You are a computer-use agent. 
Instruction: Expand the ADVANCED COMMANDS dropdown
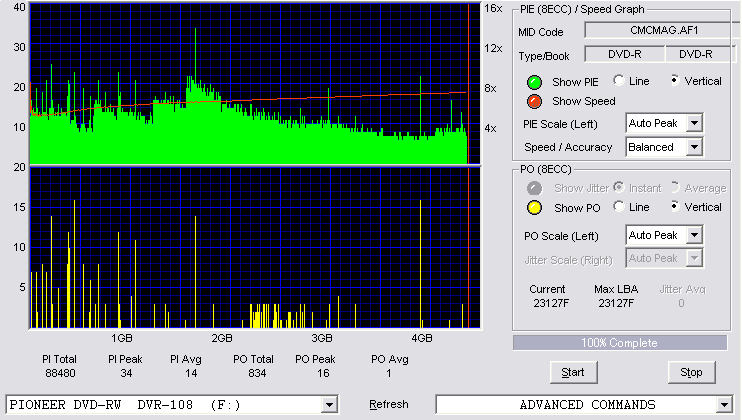pos(724,405)
